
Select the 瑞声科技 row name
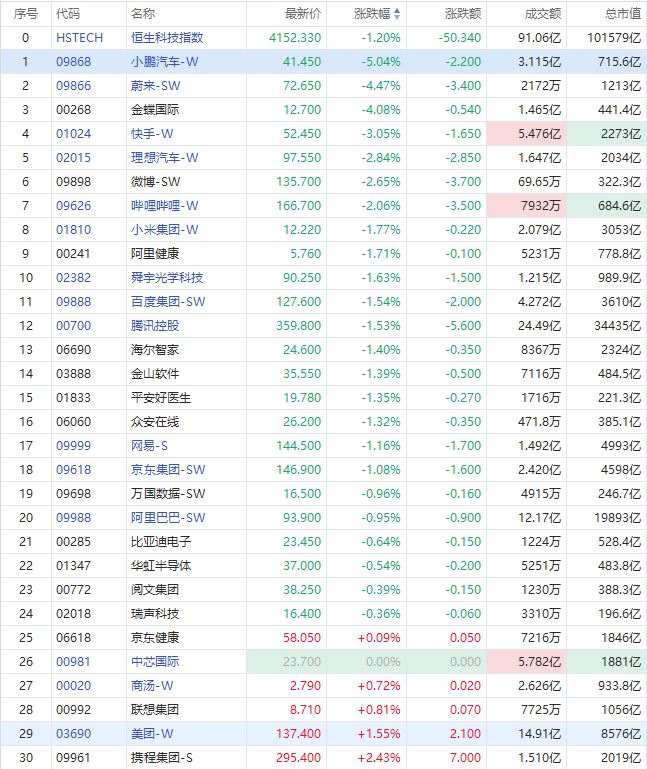coord(155,615)
